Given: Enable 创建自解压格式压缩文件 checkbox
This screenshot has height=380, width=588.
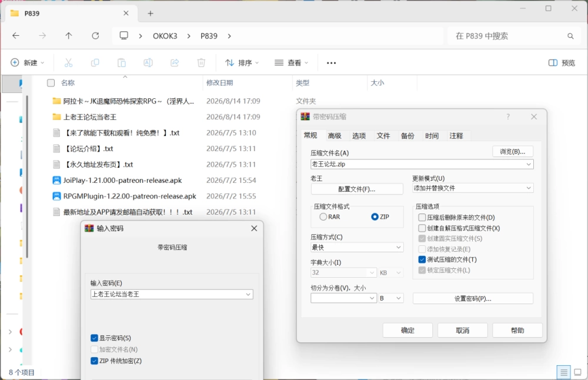Looking at the screenshot, I should pos(422,228).
